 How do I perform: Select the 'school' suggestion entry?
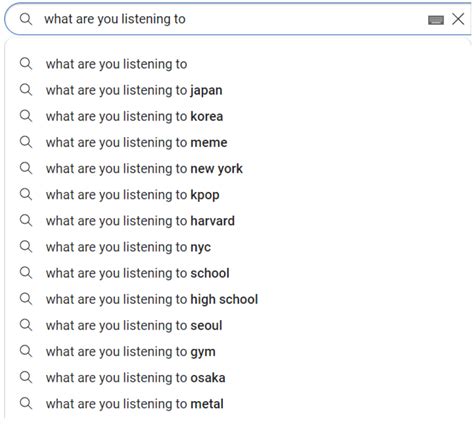click(x=238, y=273)
